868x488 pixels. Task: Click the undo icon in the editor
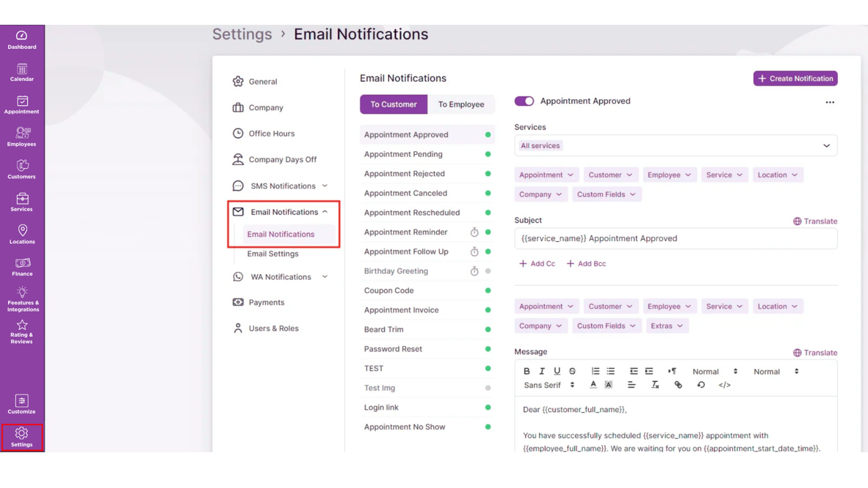point(701,385)
